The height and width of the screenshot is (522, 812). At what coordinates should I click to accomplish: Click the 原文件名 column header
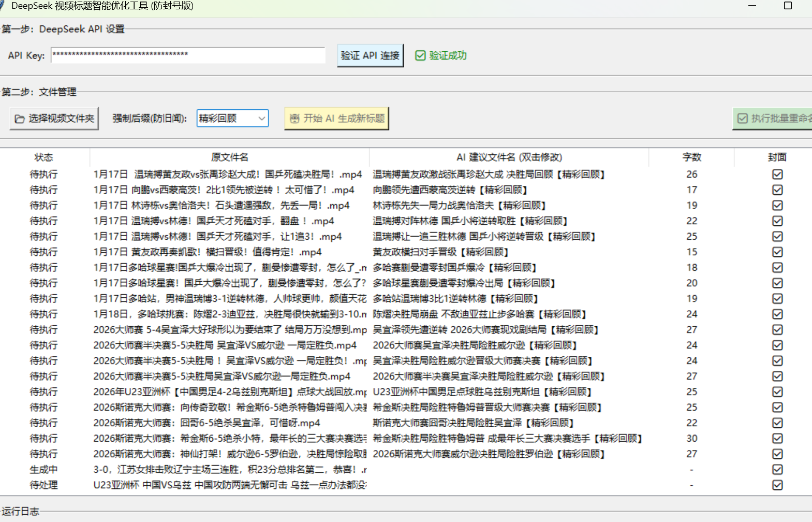click(230, 157)
